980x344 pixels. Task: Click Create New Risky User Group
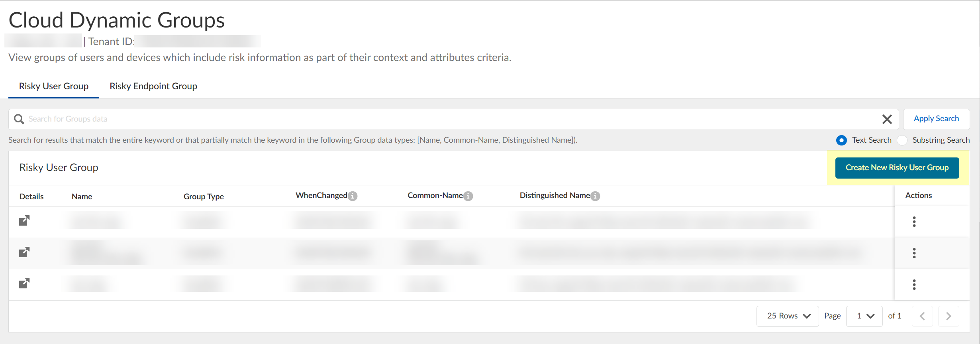[x=897, y=168]
